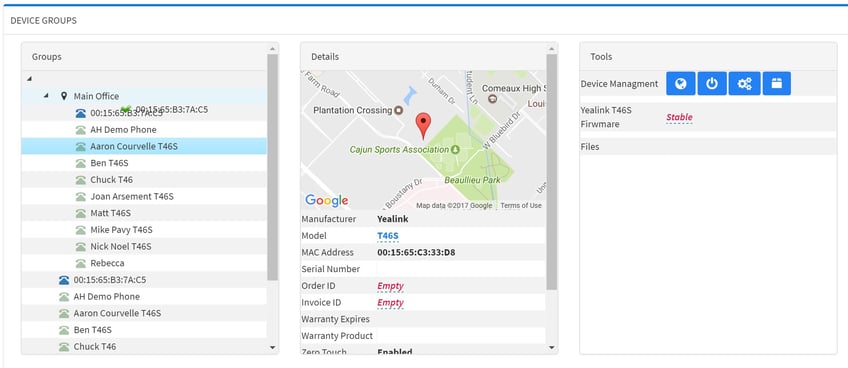Select Nick Noel T46S device
This screenshot has height=368, width=848.
tap(121, 247)
